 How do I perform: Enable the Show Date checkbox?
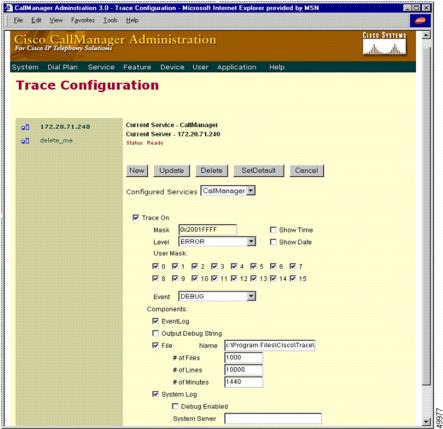click(273, 242)
